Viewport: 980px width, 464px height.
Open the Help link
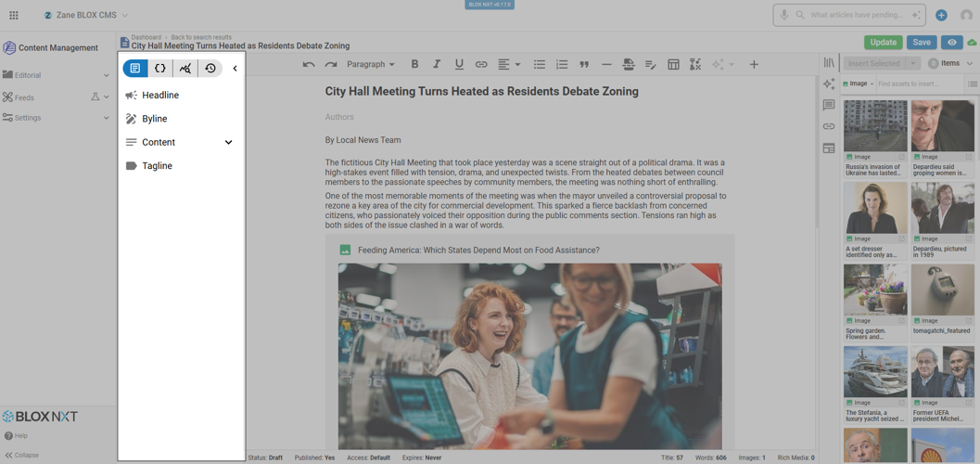tap(16, 436)
